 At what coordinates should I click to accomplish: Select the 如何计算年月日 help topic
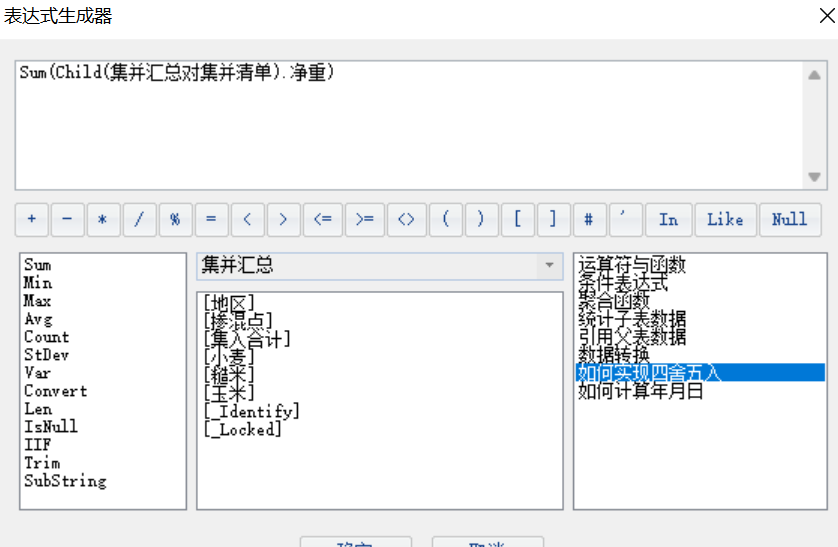pos(640,391)
